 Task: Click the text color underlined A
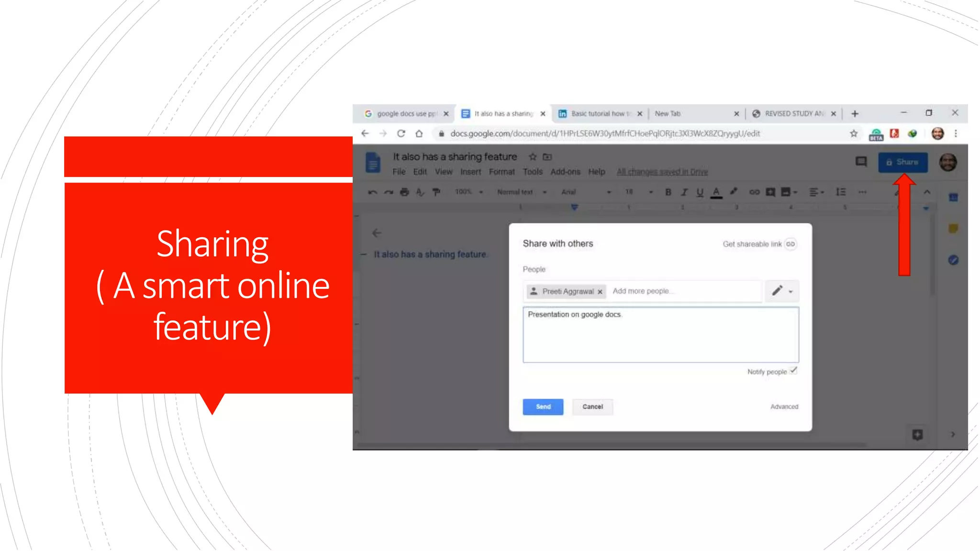tap(716, 192)
